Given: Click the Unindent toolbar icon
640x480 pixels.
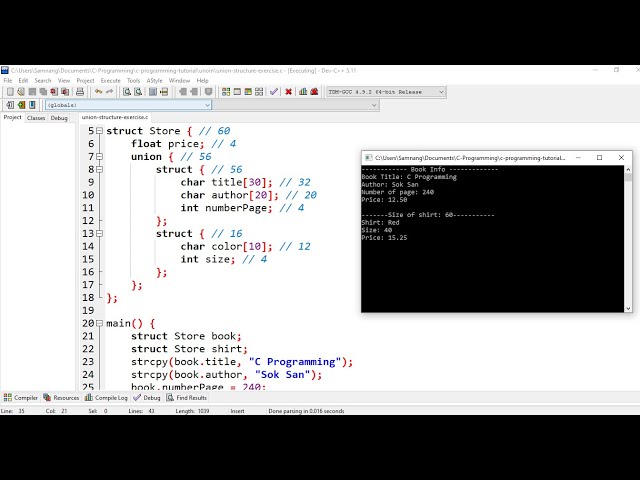Looking at the screenshot, I should tap(183, 92).
